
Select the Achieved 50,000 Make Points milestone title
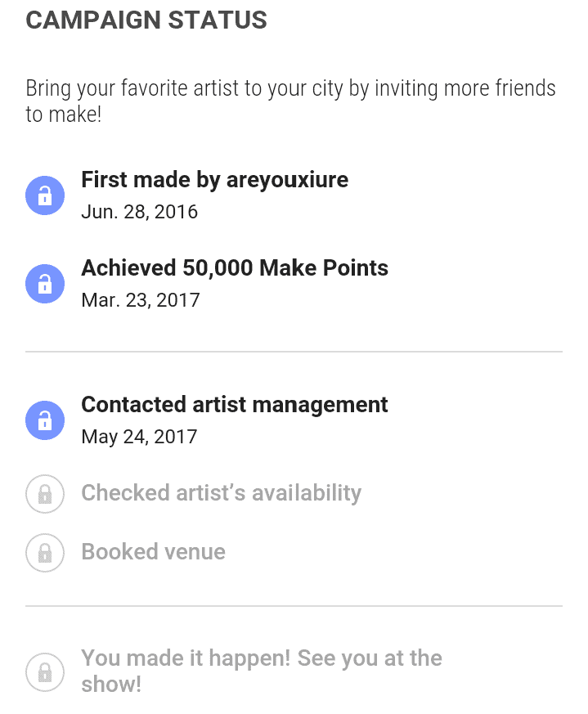coord(235,268)
